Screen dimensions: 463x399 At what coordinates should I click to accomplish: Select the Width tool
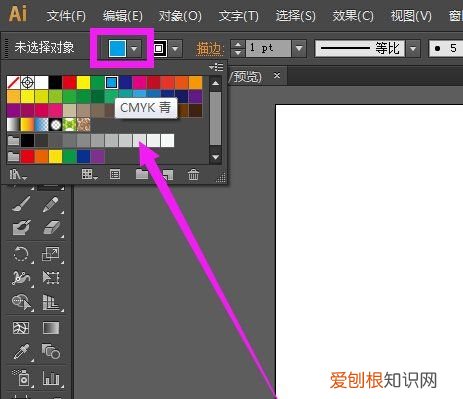(21, 278)
